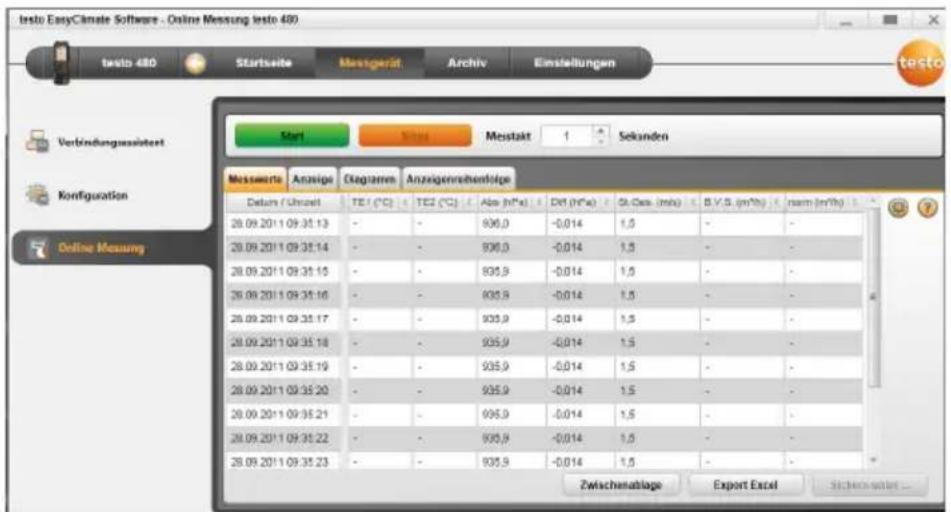Select the row 28.09.2011 09:35:22
The image size is (951, 512).
(544, 438)
